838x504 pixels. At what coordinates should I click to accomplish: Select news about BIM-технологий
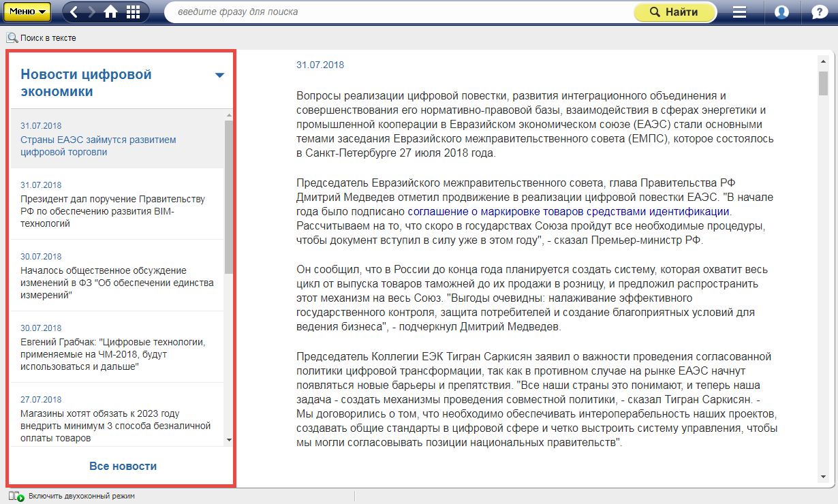pos(112,211)
